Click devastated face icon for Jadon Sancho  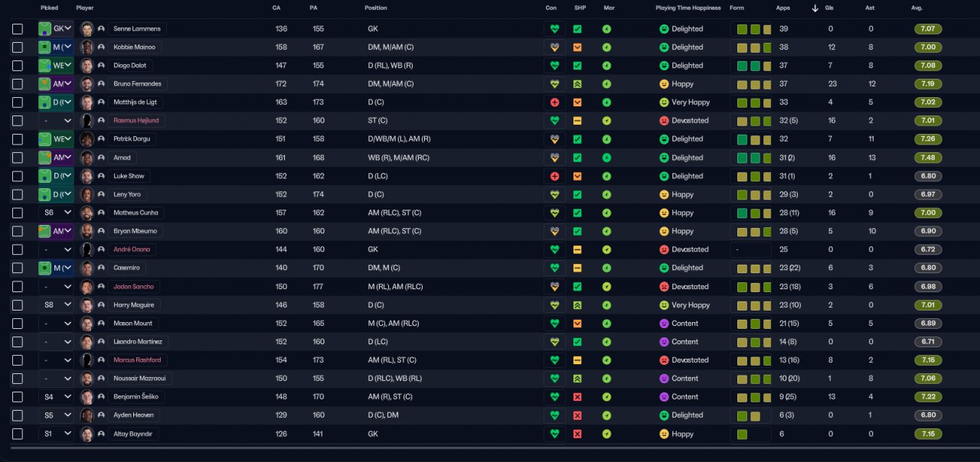(x=664, y=287)
